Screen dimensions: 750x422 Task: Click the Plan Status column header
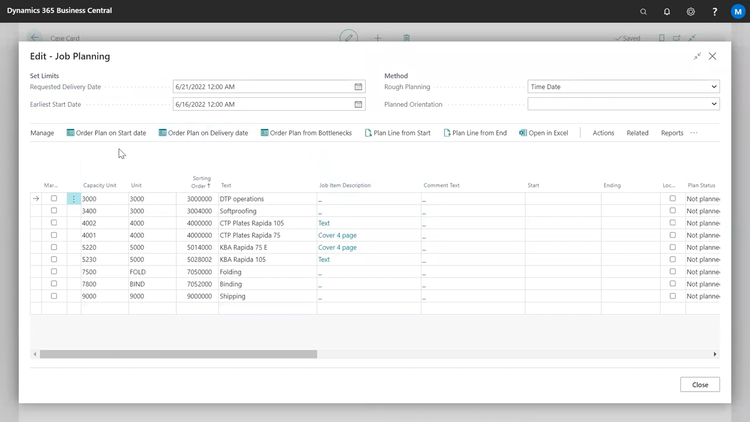(701, 185)
